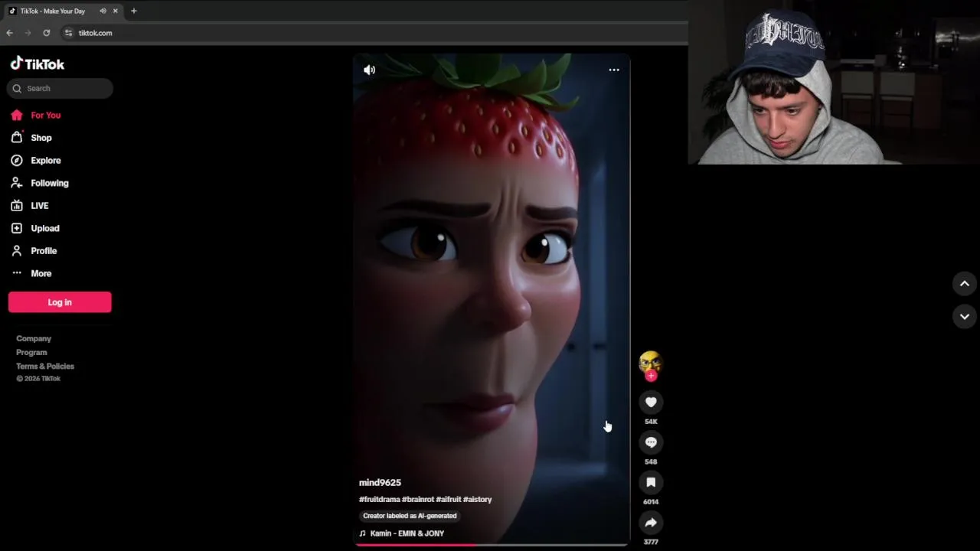Click the TikTok logo
The image size is (980, 551).
coord(37,64)
